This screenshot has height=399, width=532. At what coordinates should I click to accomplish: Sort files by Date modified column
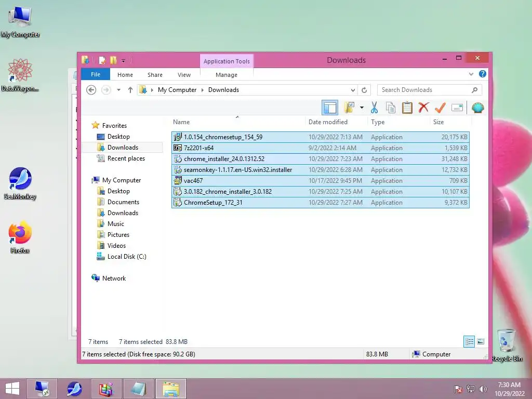(337, 122)
